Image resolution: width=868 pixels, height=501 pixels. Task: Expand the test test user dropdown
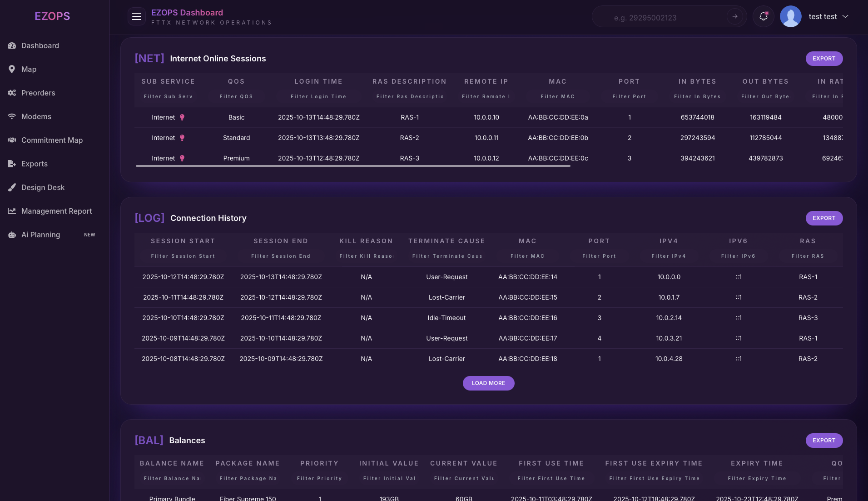[x=845, y=17]
